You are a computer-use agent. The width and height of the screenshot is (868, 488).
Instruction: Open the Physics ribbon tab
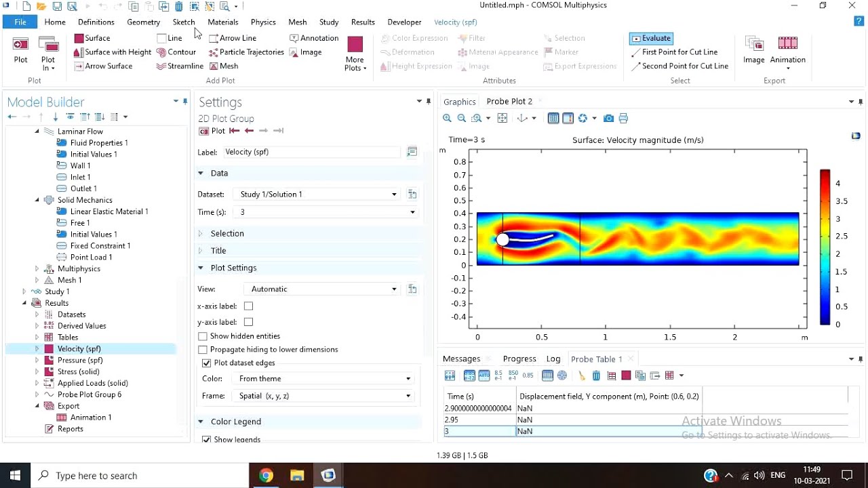[263, 22]
